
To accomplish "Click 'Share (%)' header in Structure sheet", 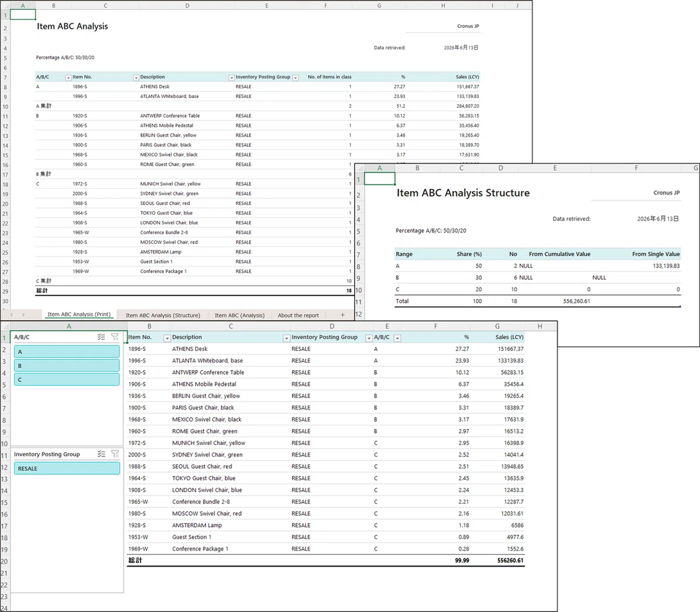I will point(469,254).
